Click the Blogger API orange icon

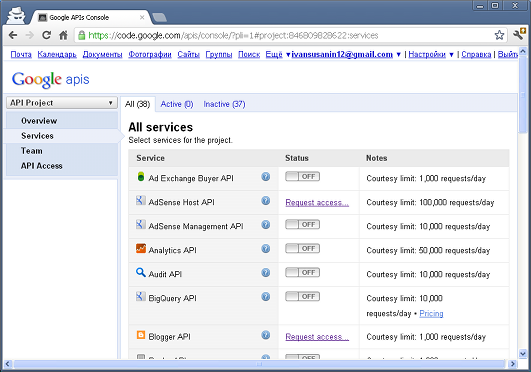[x=141, y=335]
